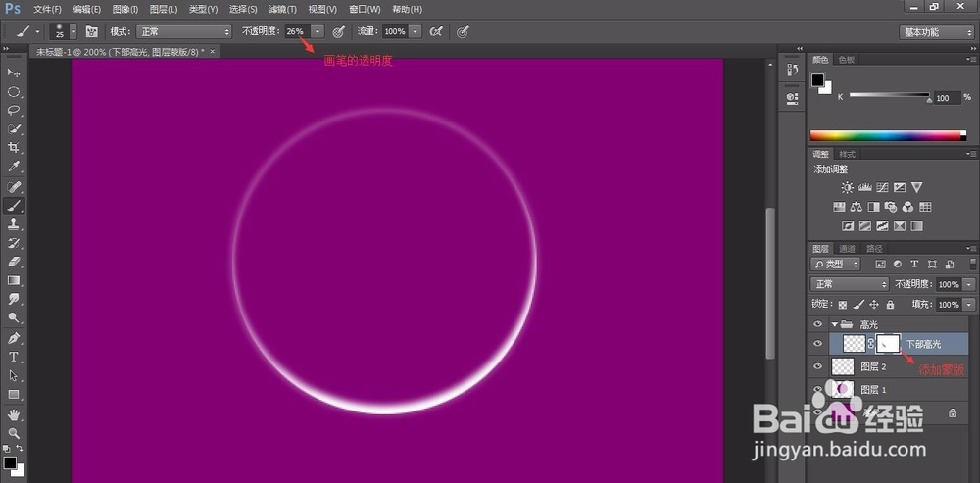This screenshot has width=980, height=483.
Task: Open the Brush panel toggle icon
Action: pos(92,31)
